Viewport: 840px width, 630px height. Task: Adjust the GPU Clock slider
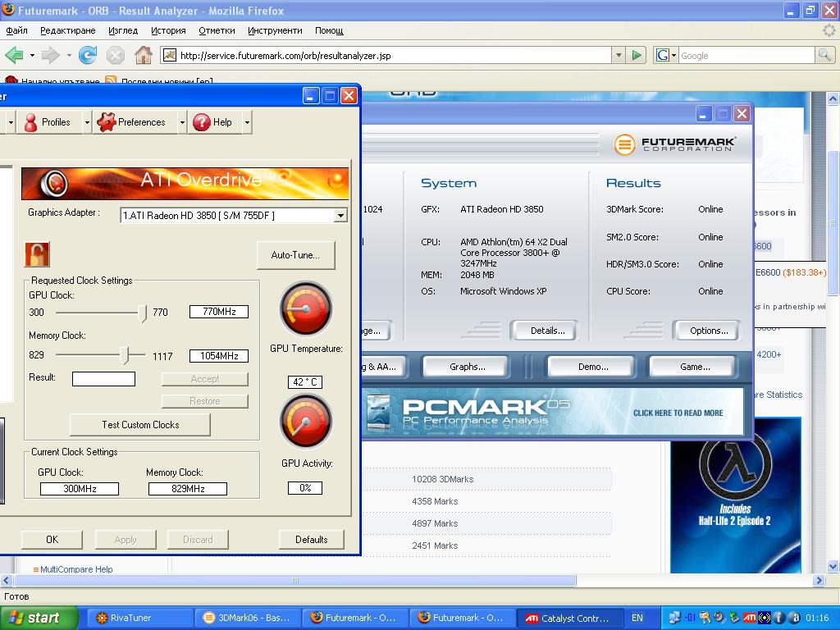tap(143, 313)
